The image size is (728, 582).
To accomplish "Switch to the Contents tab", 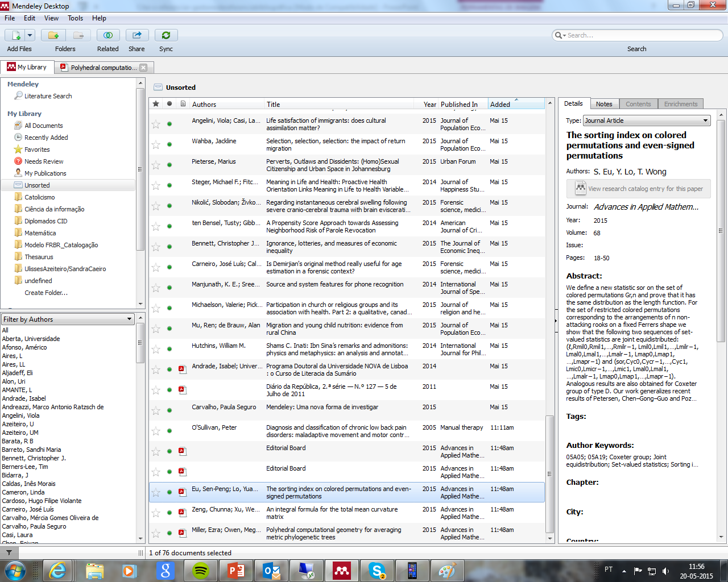I will (638, 104).
